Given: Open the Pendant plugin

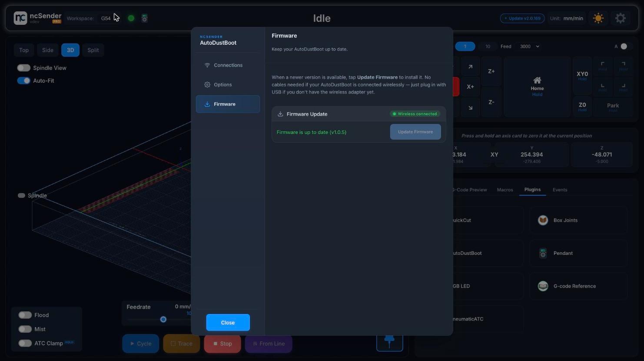Looking at the screenshot, I should pyautogui.click(x=578, y=253).
